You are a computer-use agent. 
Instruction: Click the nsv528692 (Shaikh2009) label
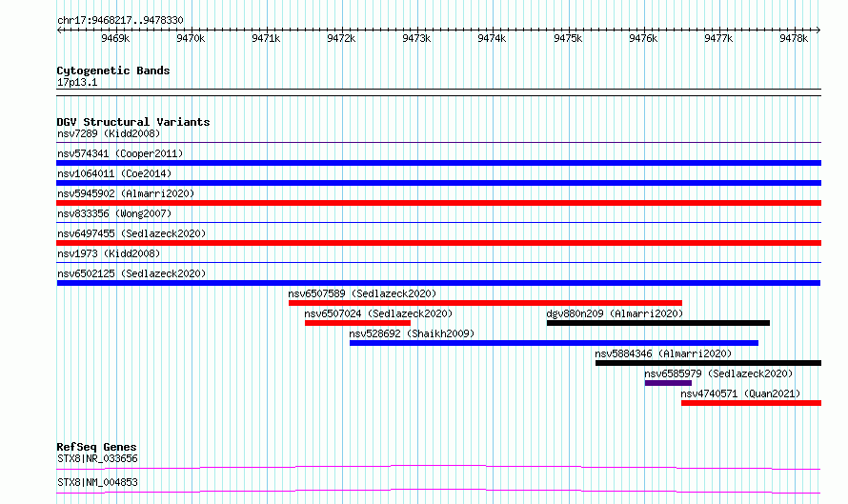point(412,333)
